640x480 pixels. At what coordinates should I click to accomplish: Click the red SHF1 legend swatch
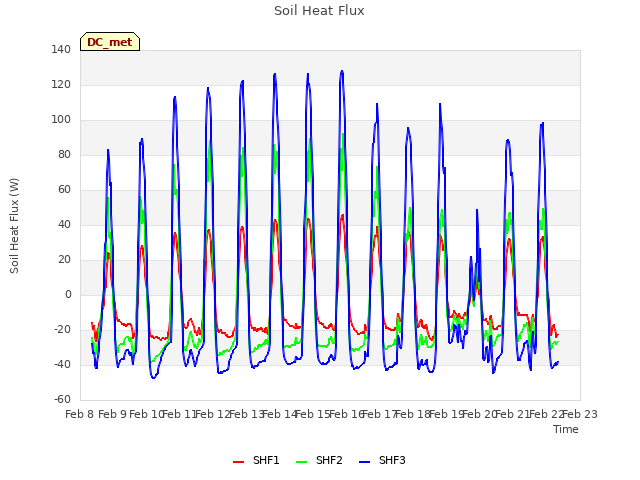pyautogui.click(x=238, y=462)
